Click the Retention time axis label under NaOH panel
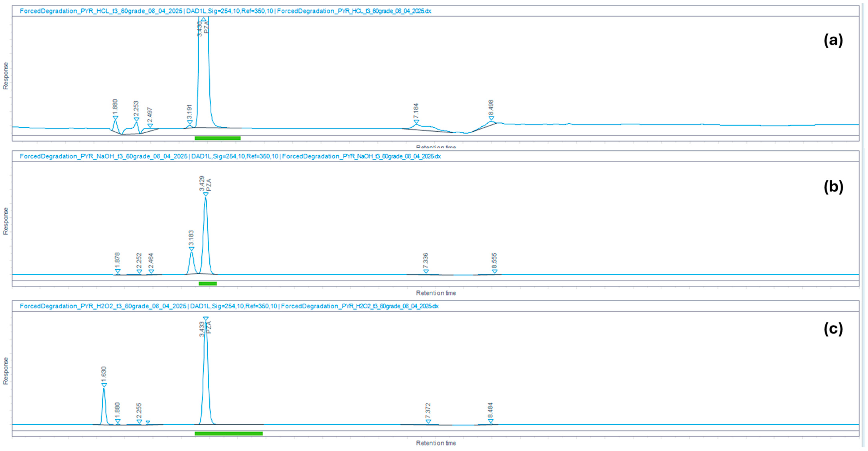Viewport: 868px width, 451px height. coord(436,293)
